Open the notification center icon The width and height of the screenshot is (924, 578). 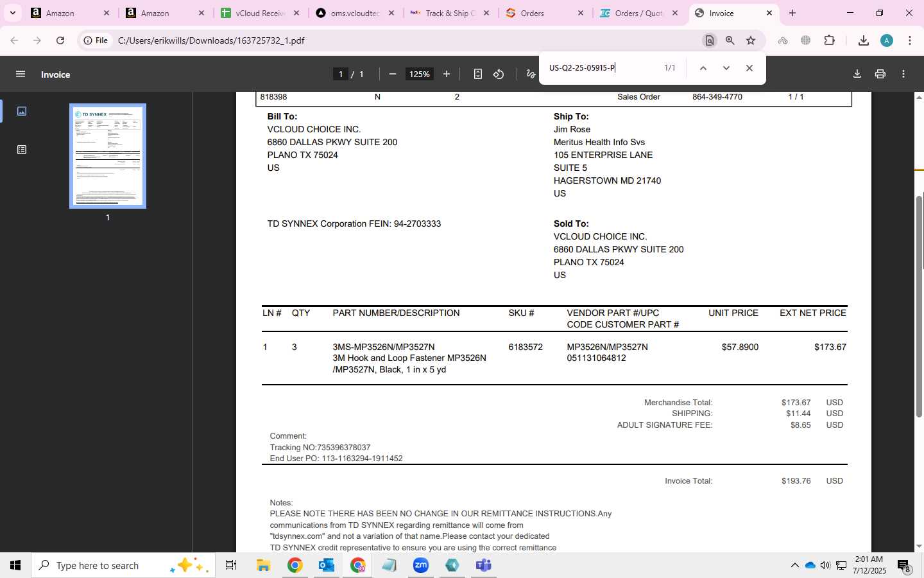pyautogui.click(x=903, y=566)
